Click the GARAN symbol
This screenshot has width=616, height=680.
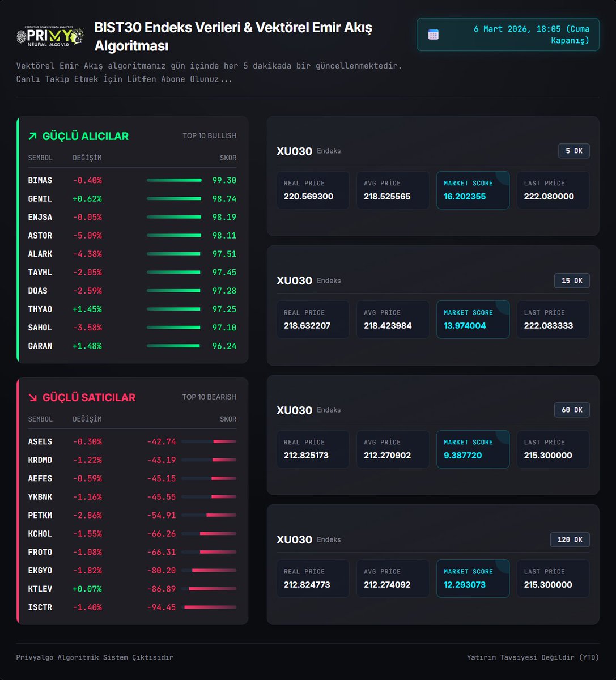pyautogui.click(x=40, y=346)
